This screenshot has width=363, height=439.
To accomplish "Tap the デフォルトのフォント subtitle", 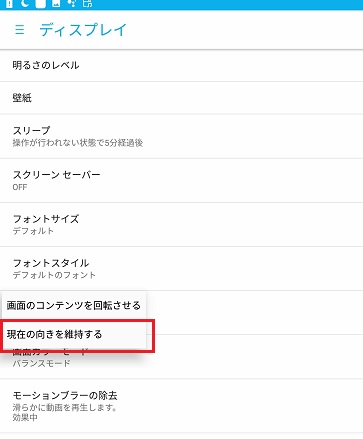I will click(x=54, y=275).
